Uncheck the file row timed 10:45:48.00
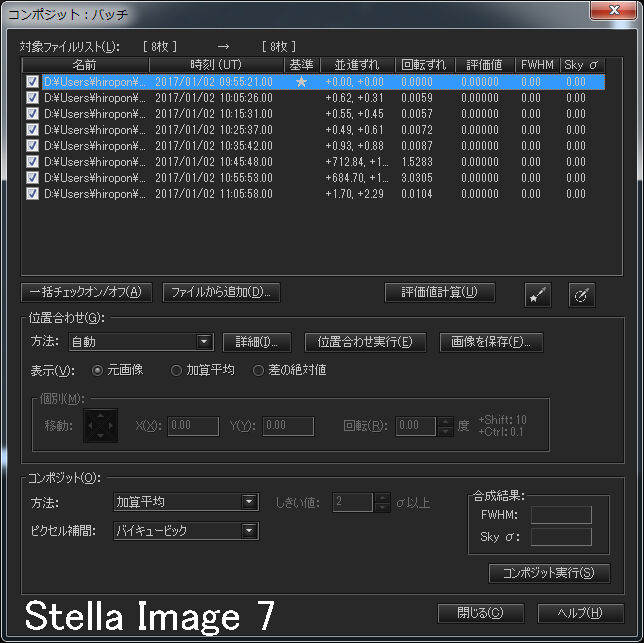This screenshot has width=644, height=643. [x=32, y=162]
